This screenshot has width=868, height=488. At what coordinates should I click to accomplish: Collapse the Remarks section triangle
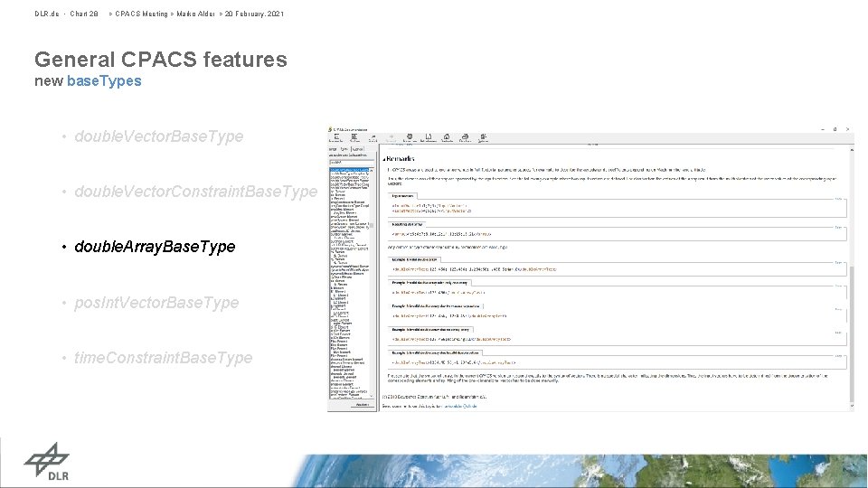point(384,160)
